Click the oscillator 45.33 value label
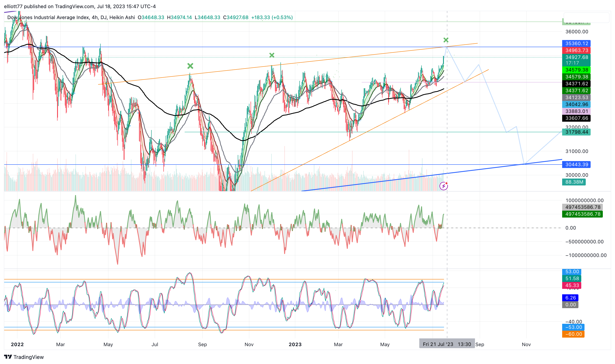Viewport: 615px width, 364px height. point(572,285)
